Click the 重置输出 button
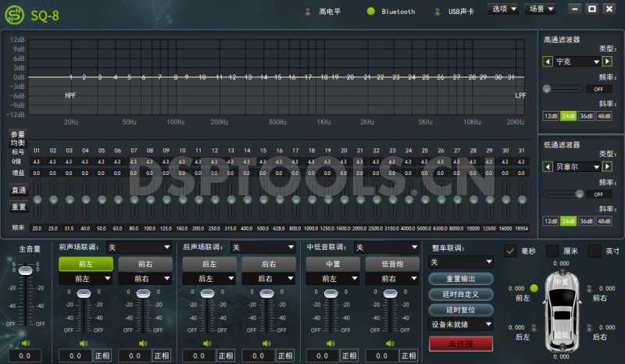The image size is (625, 364). pos(461,279)
